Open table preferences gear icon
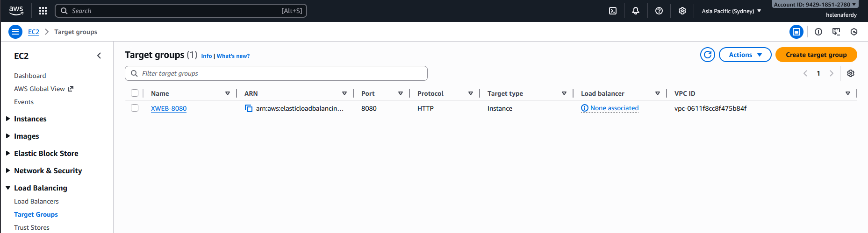Viewport: 868px width, 233px height. click(x=850, y=73)
